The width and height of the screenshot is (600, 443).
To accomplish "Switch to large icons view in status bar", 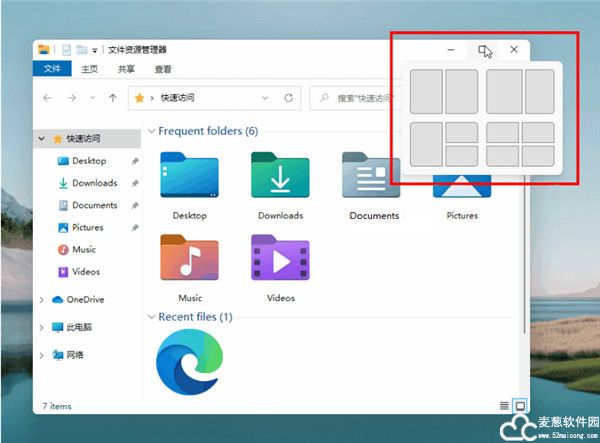I will (520, 406).
